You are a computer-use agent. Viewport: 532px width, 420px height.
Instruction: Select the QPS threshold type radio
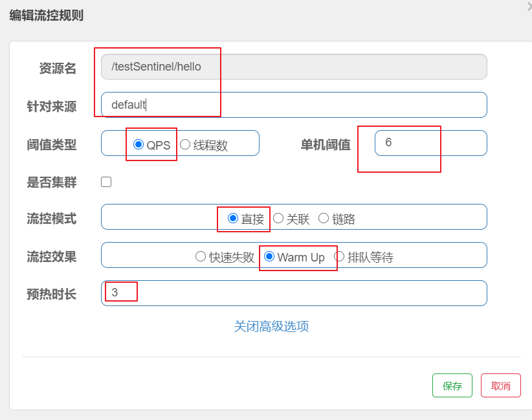pos(139,144)
